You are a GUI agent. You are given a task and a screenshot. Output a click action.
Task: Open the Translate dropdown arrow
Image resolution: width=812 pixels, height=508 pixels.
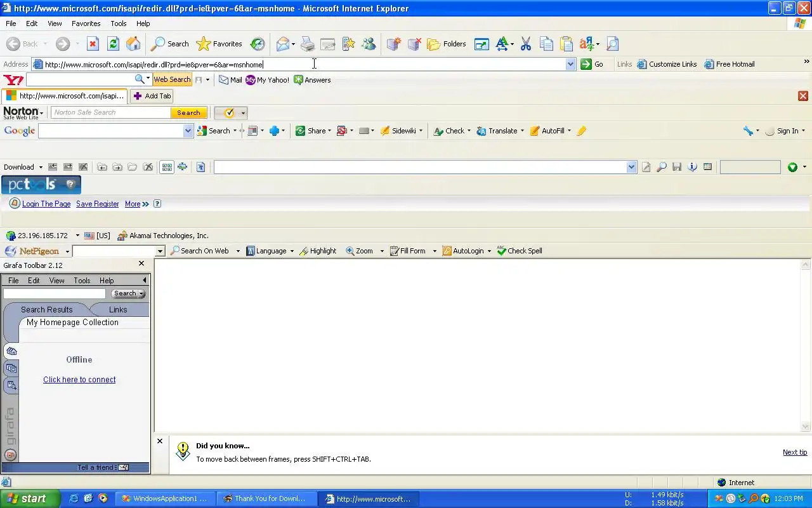(522, 131)
